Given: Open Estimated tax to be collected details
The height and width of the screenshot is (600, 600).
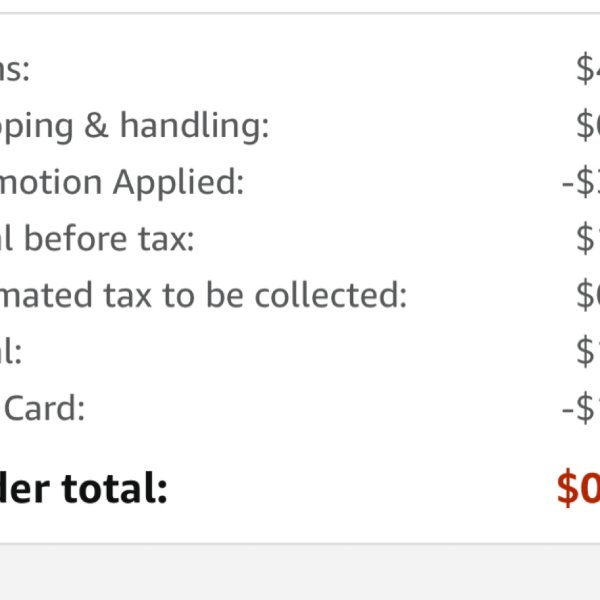Looking at the screenshot, I should [x=203, y=295].
